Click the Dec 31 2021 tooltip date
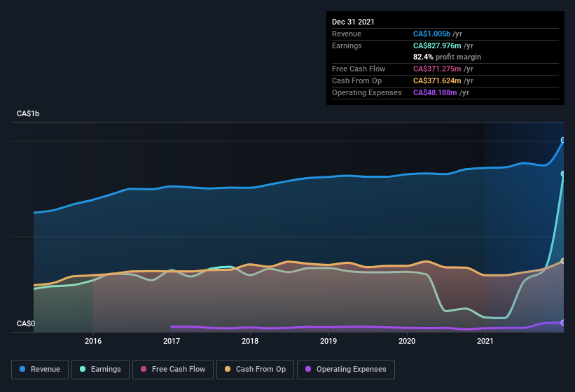This screenshot has height=392, width=575. (353, 22)
